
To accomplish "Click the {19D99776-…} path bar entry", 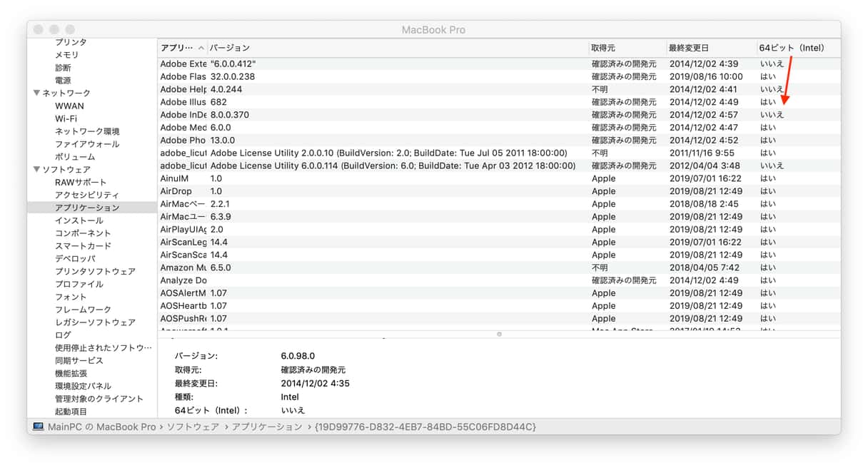I will coord(425,427).
